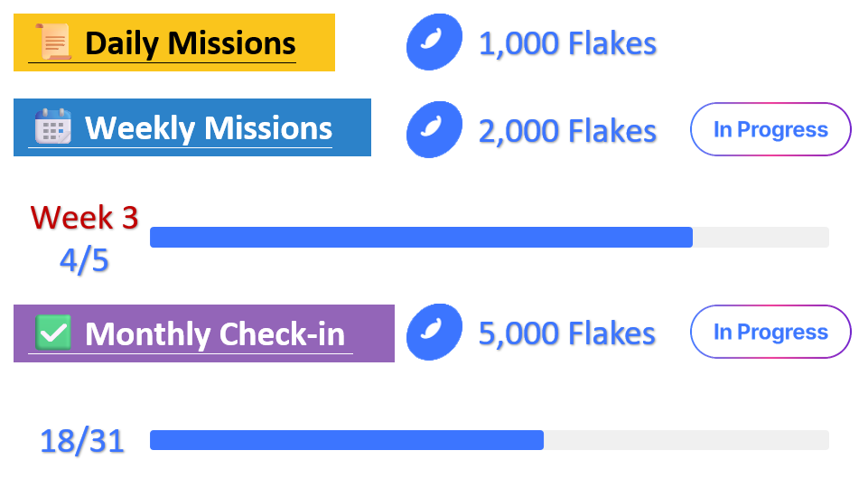
Task: Click the 1,000 Flakes reward text
Action: 567,42
